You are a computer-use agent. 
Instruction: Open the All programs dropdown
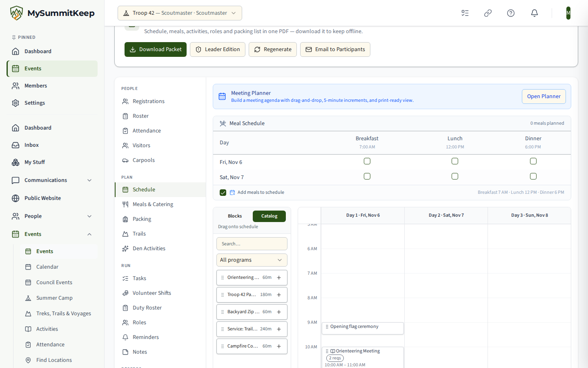(252, 260)
